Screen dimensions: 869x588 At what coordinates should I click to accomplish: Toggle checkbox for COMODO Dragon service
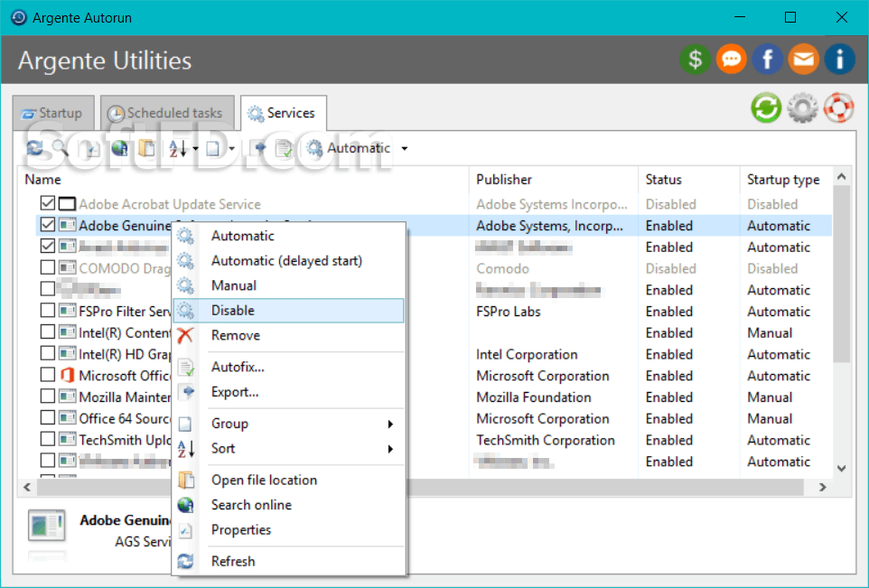pyautogui.click(x=48, y=267)
